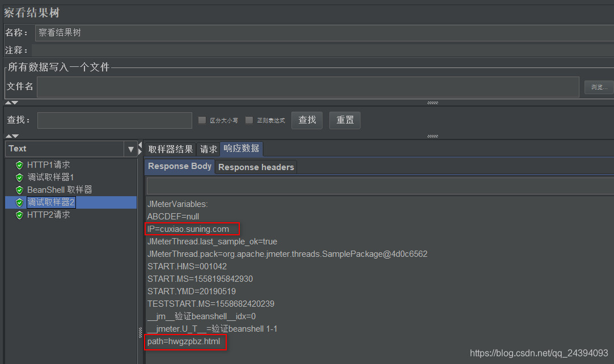Toggle the search panel using the divider arrows above Text

[11, 136]
